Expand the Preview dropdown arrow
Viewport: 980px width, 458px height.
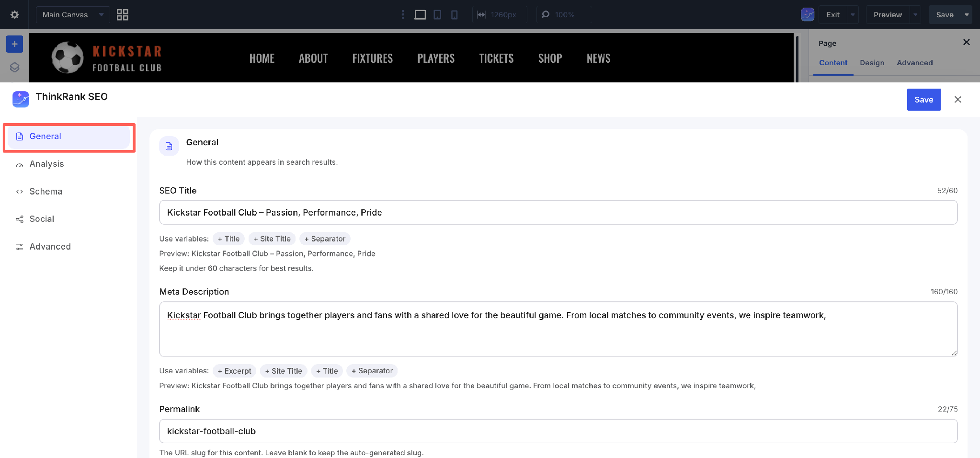(x=915, y=15)
